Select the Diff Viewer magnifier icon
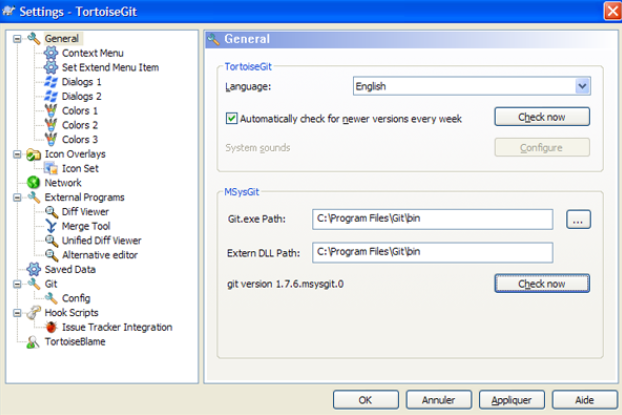This screenshot has height=415, width=622. point(51,212)
